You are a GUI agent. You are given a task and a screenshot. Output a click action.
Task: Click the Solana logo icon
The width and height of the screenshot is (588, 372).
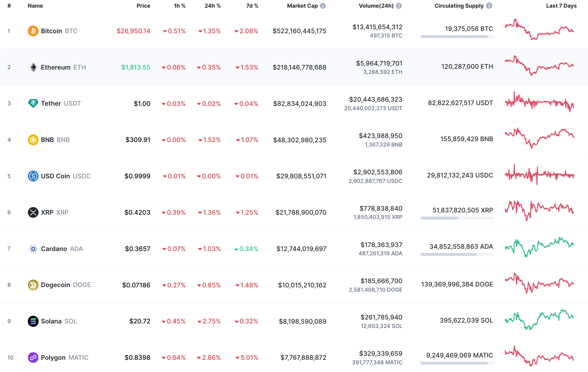point(33,321)
